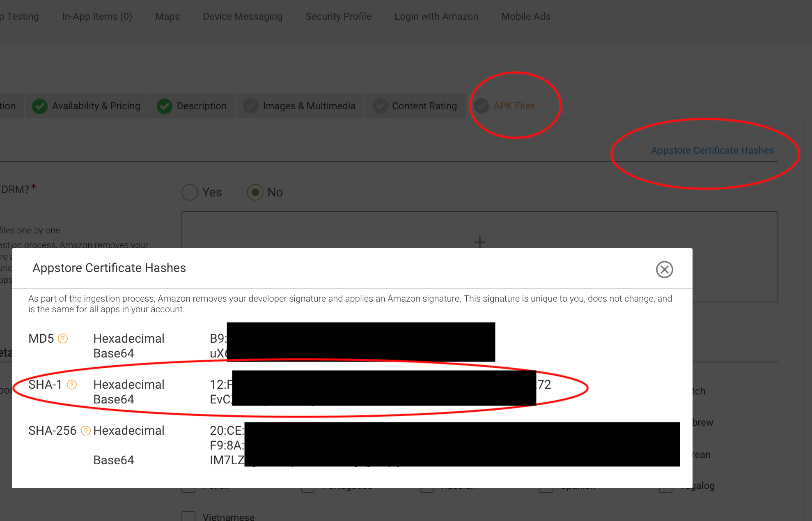This screenshot has height=521, width=812.
Task: Click the SHA-1 help question icon
Action: point(72,385)
